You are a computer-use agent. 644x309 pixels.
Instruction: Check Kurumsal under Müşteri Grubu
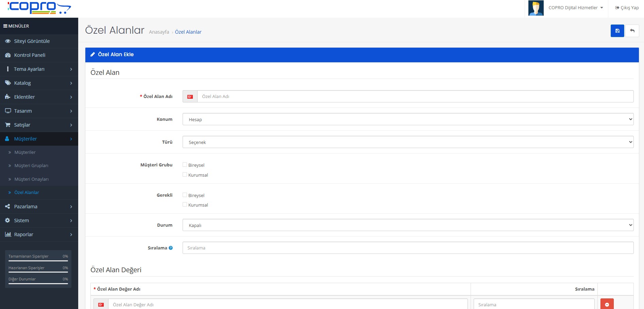coord(185,175)
